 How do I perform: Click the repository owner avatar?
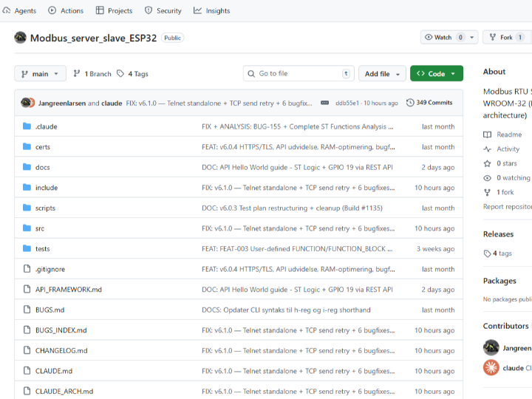21,38
